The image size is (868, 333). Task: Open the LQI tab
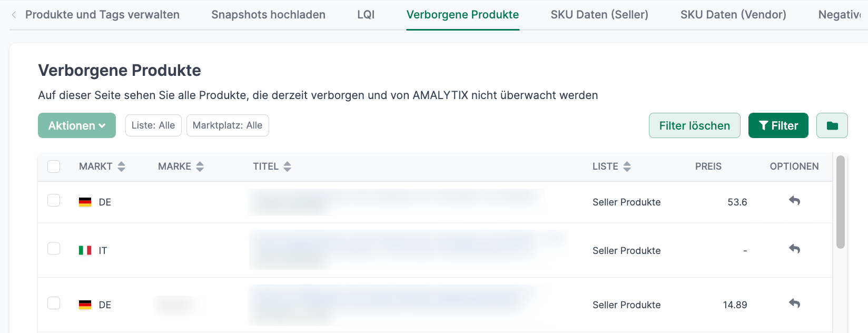366,15
